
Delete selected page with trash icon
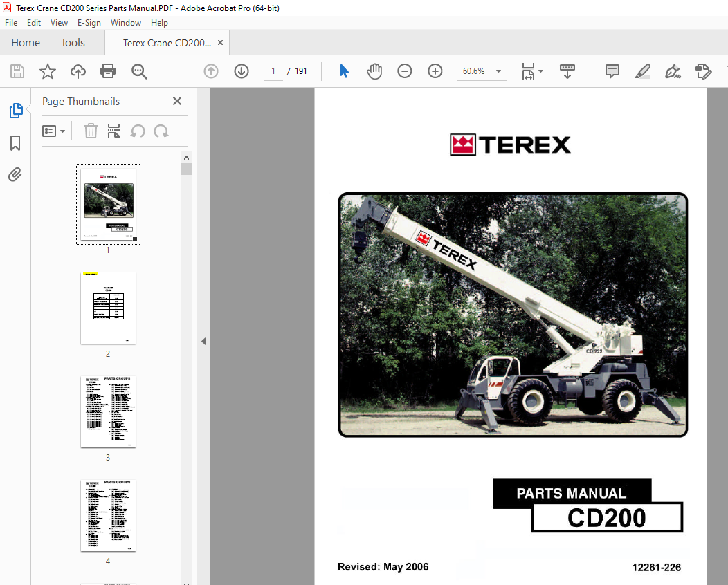tap(91, 131)
